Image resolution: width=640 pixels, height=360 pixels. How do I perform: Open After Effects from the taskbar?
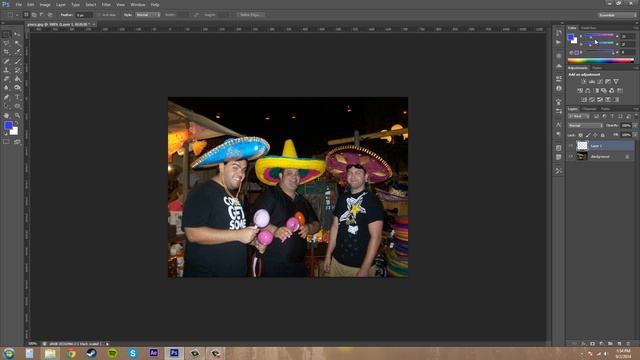153,353
